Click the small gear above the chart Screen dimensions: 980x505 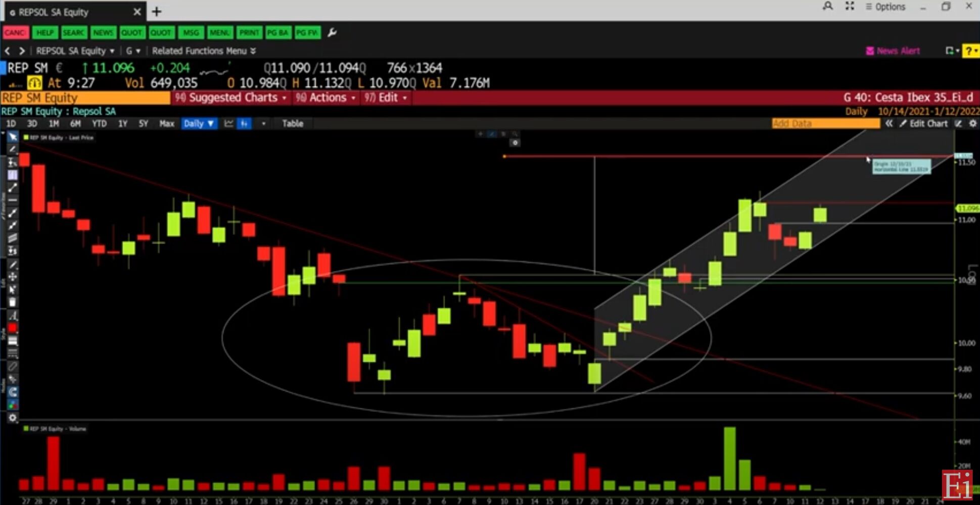pyautogui.click(x=515, y=142)
